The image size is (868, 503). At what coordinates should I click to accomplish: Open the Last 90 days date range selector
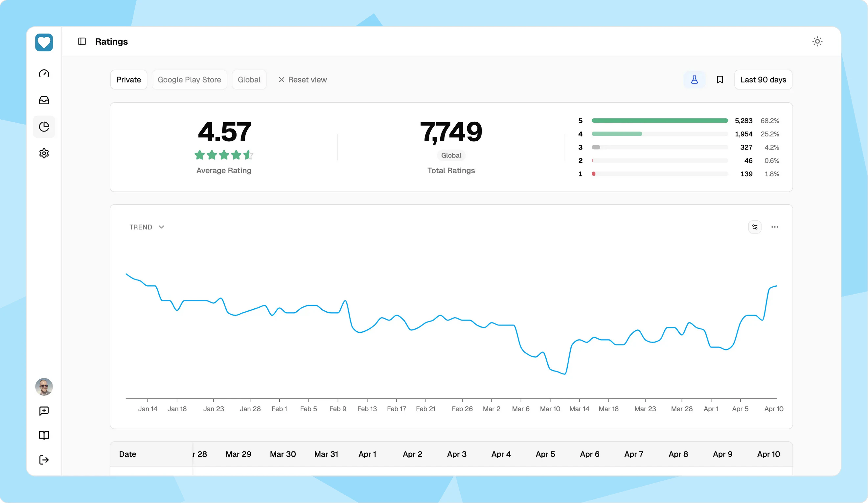point(763,80)
